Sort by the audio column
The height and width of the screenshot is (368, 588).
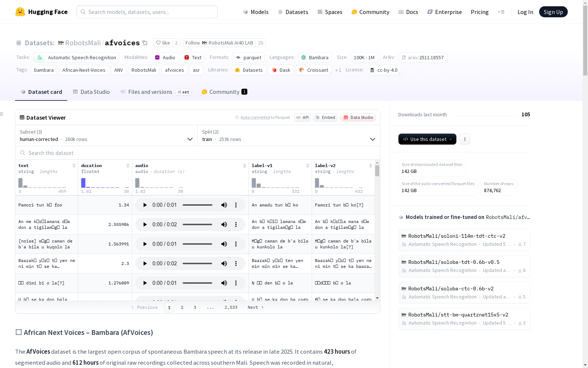(x=244, y=166)
